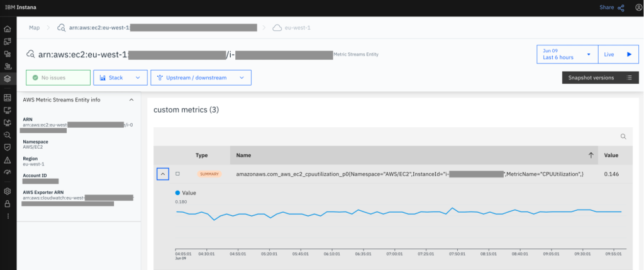This screenshot has width=644, height=270.
Task: Open the three-dot More menu in sidebar
Action: point(8,216)
